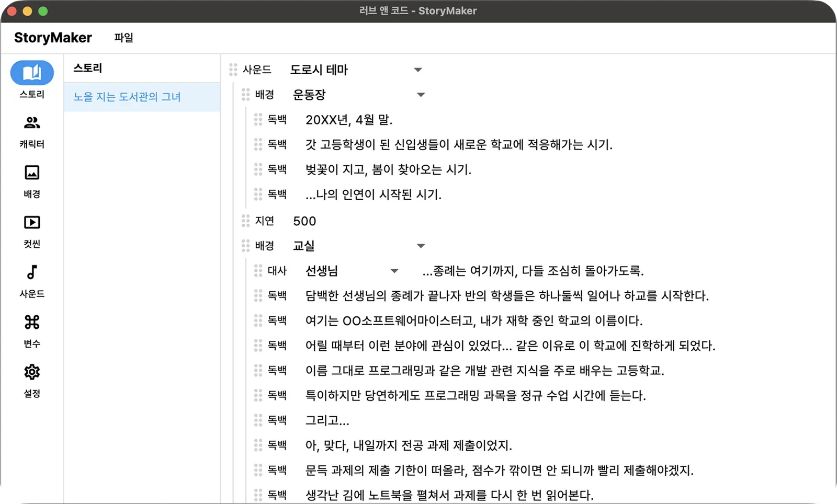Open the 컷씬 cutscene section
837x504 pixels.
coord(32,232)
